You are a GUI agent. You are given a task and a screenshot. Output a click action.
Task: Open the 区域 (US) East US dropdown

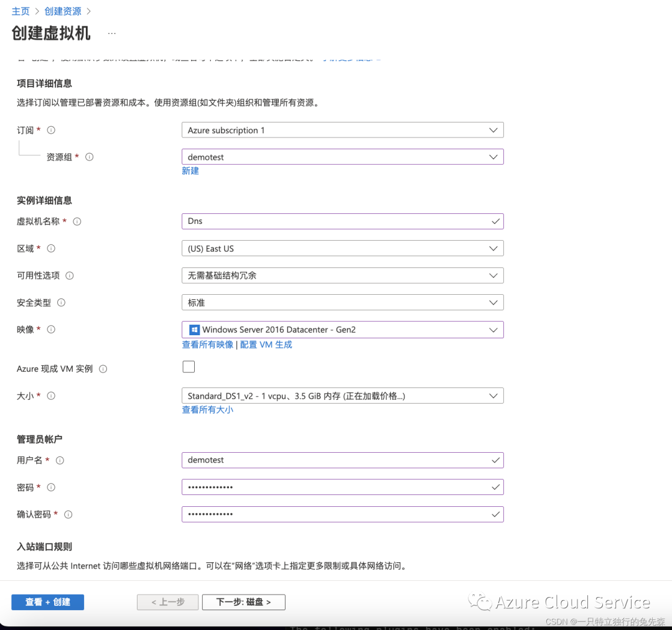tap(342, 248)
